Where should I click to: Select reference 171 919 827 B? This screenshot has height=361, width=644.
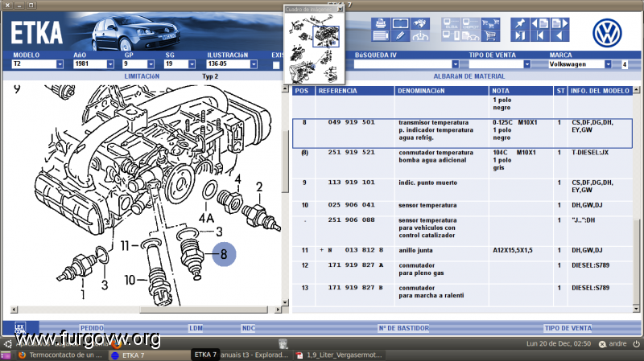point(355,288)
